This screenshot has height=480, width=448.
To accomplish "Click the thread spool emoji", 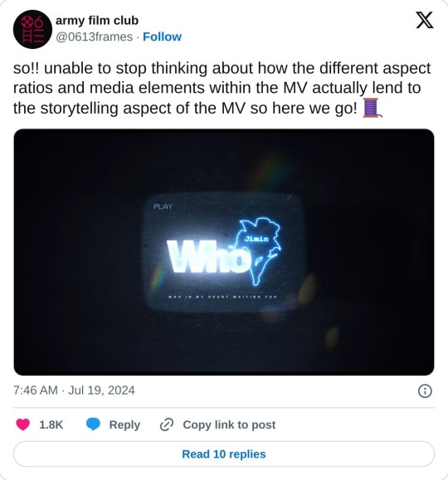I will click(373, 108).
